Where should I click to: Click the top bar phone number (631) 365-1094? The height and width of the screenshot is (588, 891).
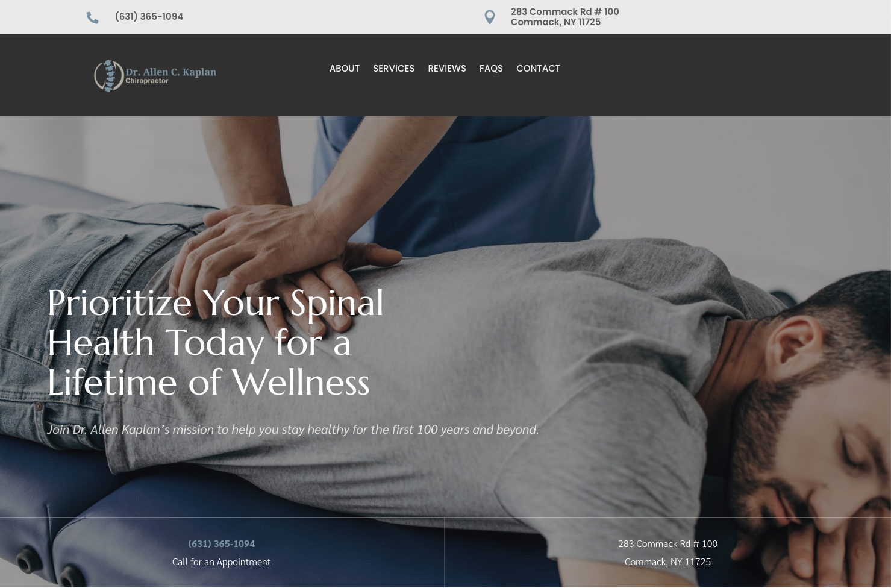click(149, 17)
